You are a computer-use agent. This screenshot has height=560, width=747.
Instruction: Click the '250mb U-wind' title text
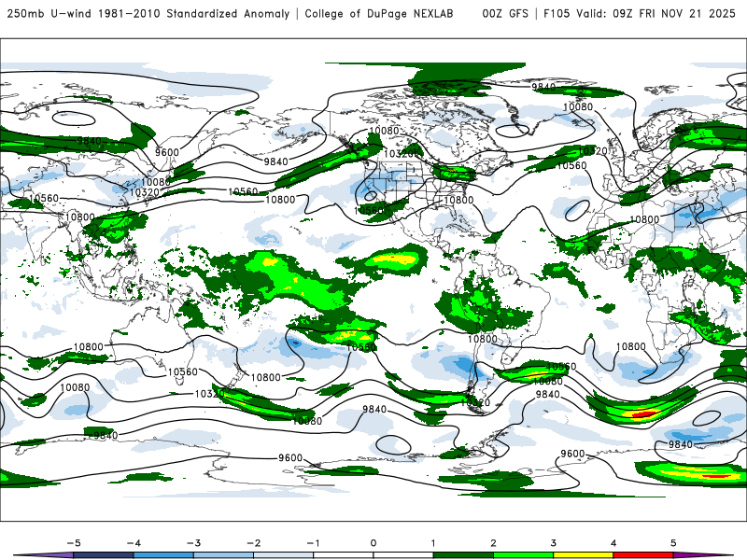click(49, 13)
